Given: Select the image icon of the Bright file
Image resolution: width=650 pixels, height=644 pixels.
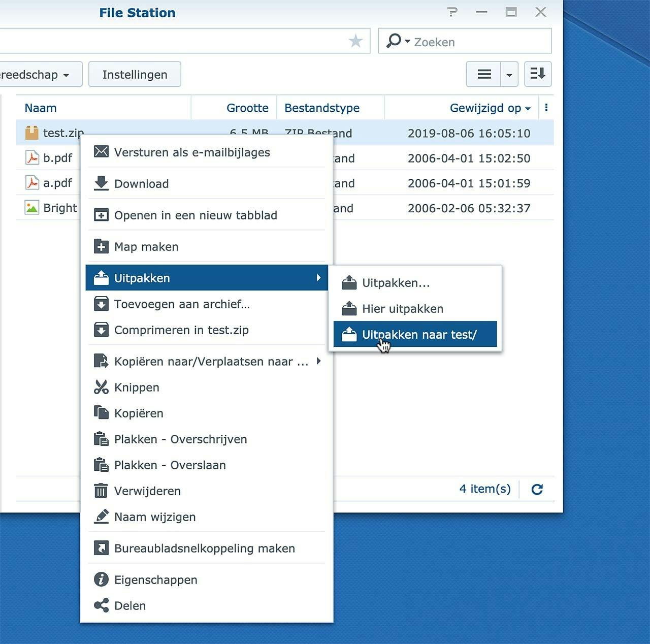Looking at the screenshot, I should (31, 207).
